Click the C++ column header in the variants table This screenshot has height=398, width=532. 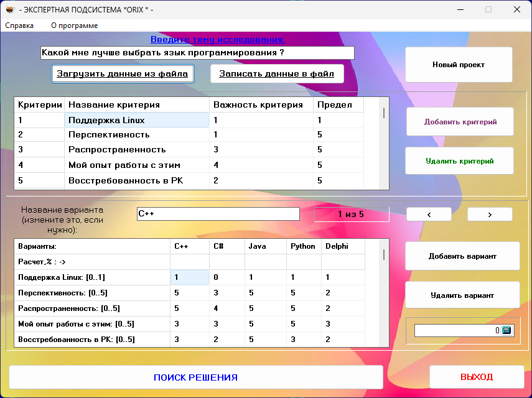coord(190,246)
